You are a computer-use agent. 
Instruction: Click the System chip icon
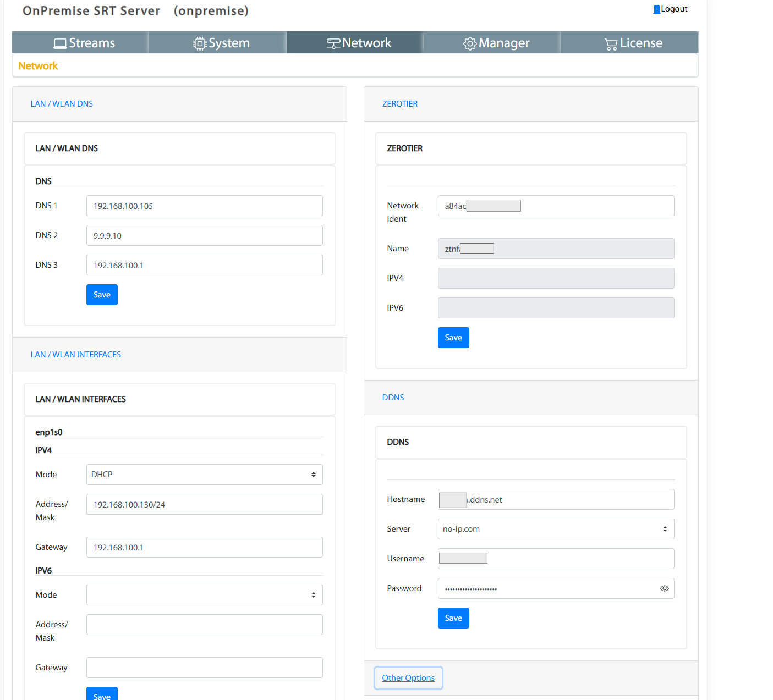(x=199, y=42)
